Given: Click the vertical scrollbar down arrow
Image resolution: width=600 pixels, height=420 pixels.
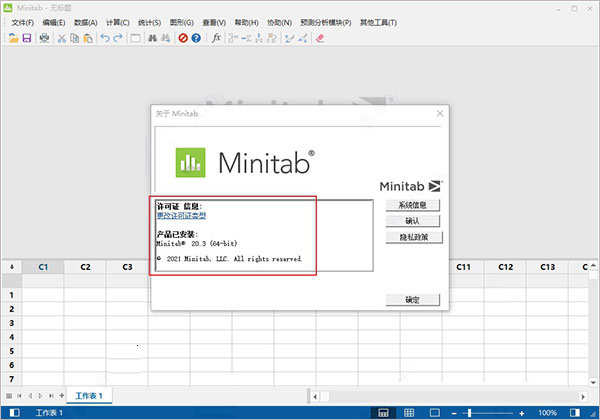Looking at the screenshot, I should click(x=593, y=382).
